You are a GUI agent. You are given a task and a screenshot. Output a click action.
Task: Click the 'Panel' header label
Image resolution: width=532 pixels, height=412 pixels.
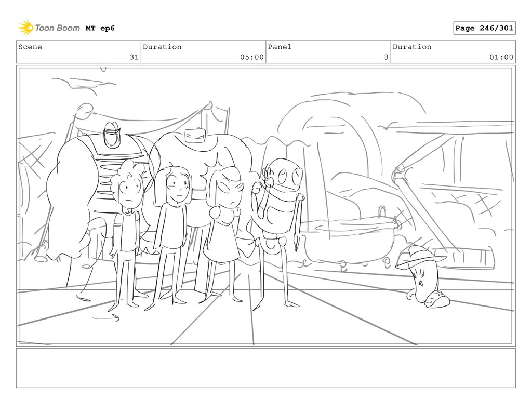(280, 47)
